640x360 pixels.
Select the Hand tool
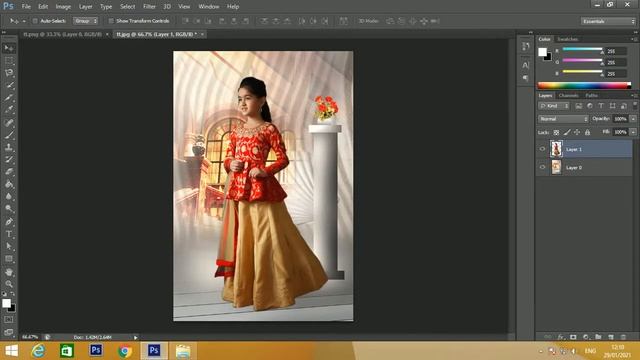pyautogui.click(x=9, y=272)
